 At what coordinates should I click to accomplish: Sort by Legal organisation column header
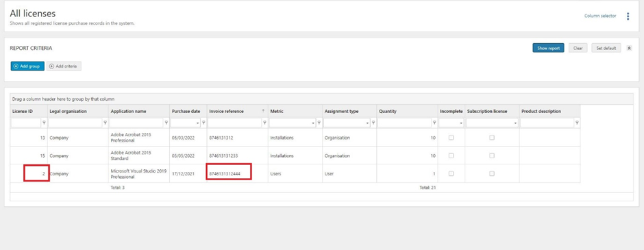coord(78,111)
